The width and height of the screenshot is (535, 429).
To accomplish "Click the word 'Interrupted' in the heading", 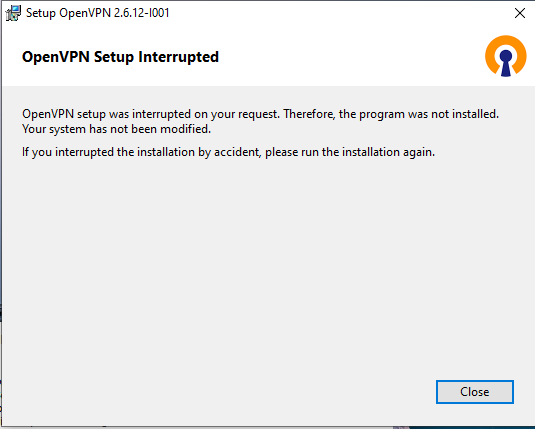I will (178, 57).
